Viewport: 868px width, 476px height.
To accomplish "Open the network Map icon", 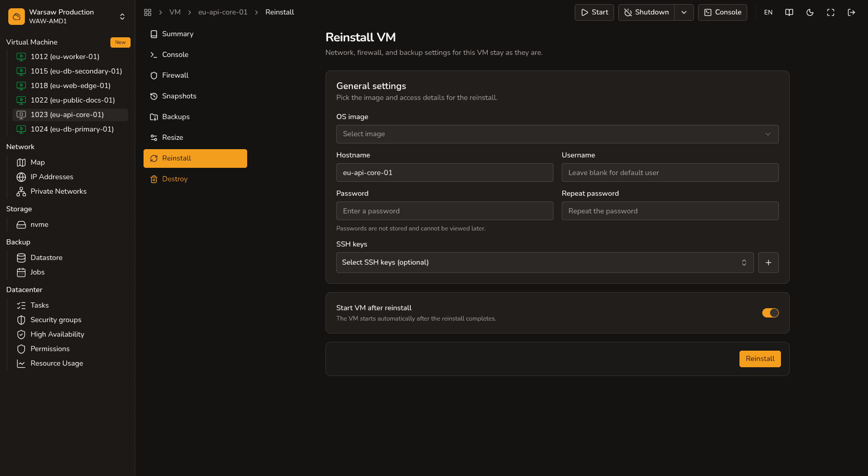I will [x=21, y=163].
